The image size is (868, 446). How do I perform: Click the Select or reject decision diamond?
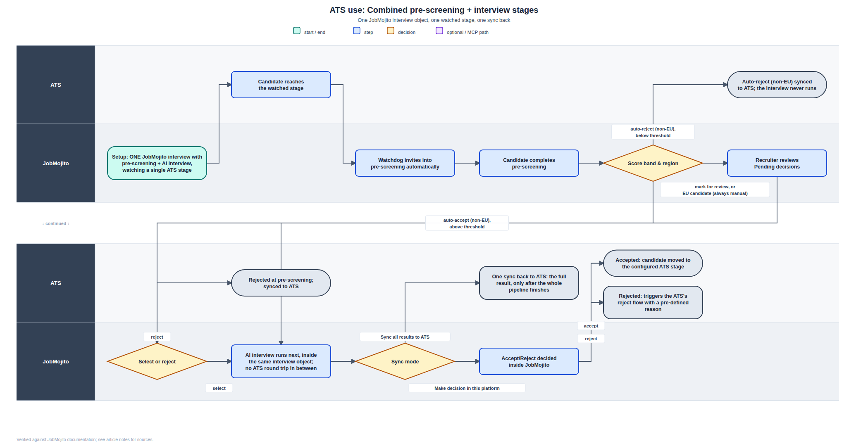(x=157, y=361)
